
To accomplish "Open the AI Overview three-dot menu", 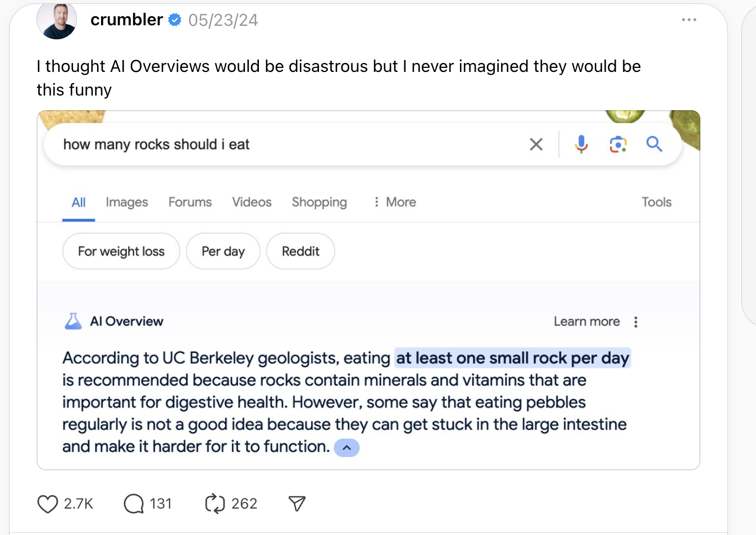I will pos(636,322).
